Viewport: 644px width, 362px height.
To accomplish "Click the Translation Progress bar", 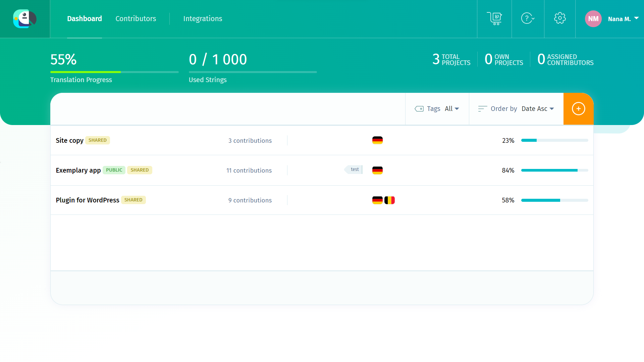I will [x=114, y=72].
